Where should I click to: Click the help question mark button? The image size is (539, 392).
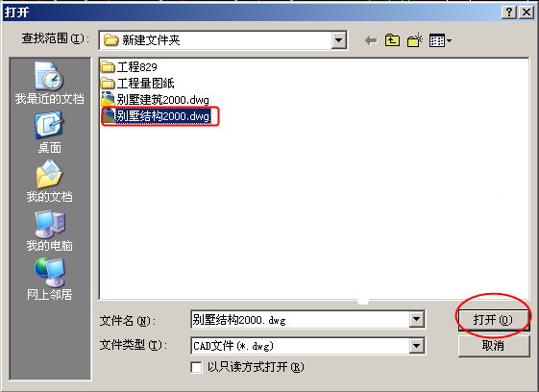click(x=509, y=12)
